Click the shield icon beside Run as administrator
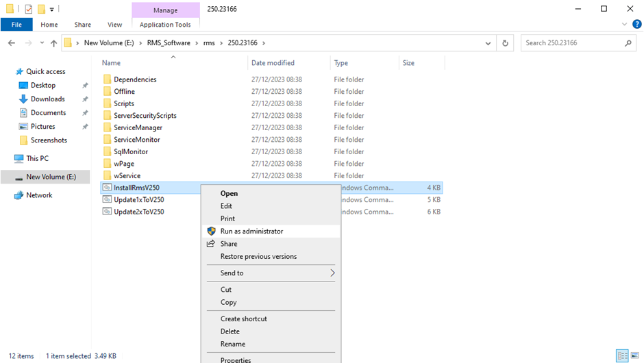 (x=211, y=231)
